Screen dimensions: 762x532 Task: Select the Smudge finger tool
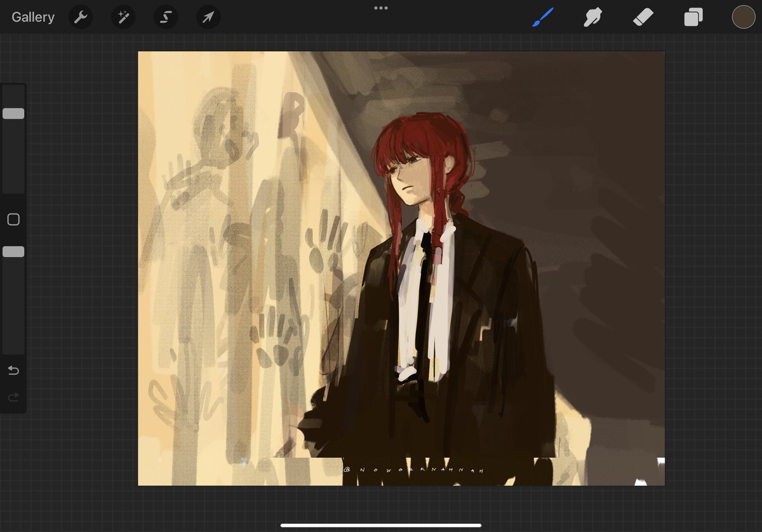pyautogui.click(x=592, y=17)
